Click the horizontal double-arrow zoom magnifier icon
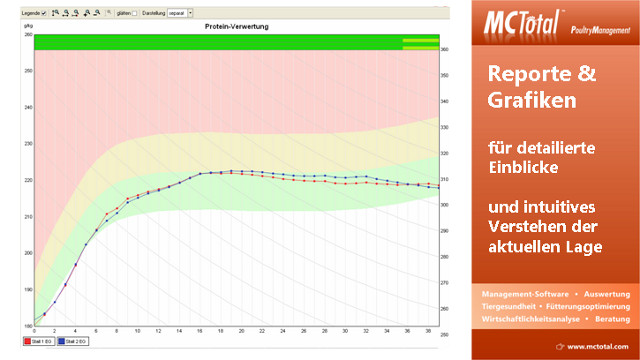This screenshot has height=360, width=640. tap(66, 13)
